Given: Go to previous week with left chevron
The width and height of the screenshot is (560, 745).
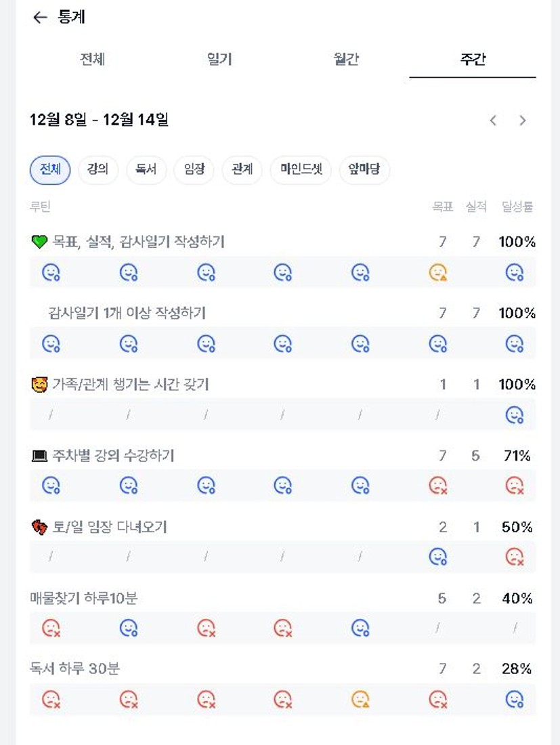Looking at the screenshot, I should (x=493, y=121).
